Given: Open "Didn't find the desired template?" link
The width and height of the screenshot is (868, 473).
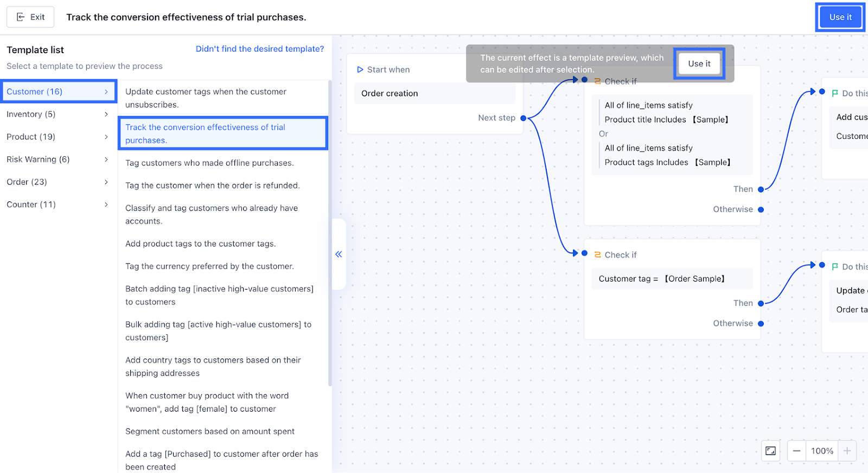Looking at the screenshot, I should point(260,49).
